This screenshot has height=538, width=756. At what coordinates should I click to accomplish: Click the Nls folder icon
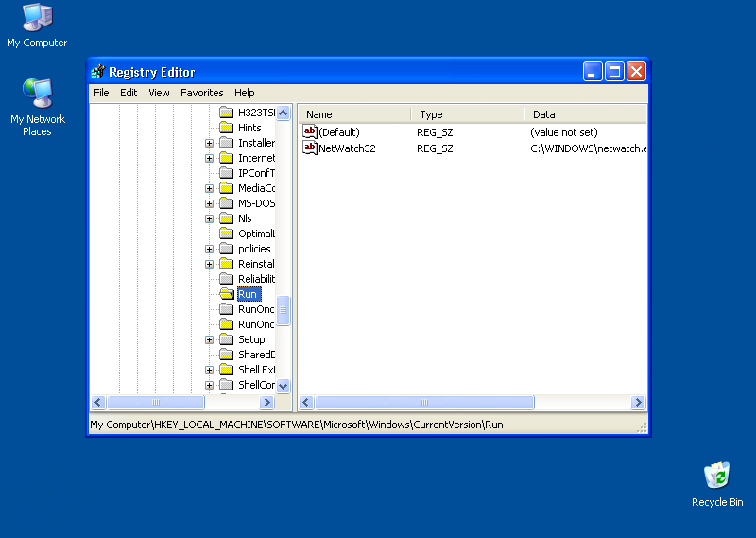click(226, 218)
